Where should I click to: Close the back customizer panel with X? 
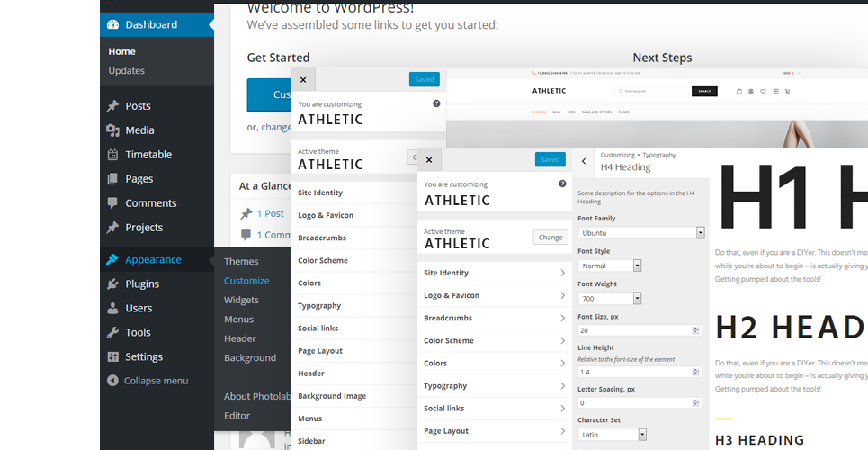303,80
